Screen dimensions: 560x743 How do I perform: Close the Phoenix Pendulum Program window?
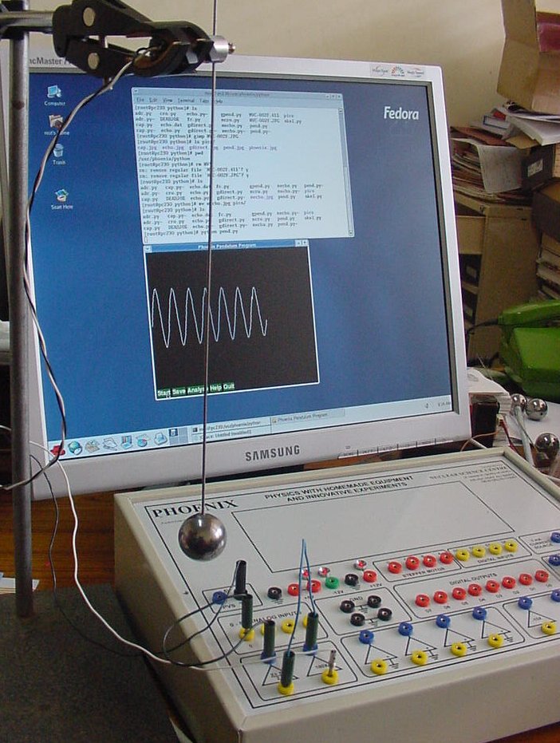tap(304, 243)
